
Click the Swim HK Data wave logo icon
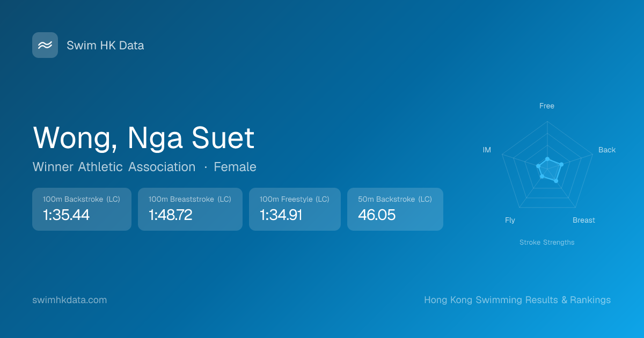(45, 45)
